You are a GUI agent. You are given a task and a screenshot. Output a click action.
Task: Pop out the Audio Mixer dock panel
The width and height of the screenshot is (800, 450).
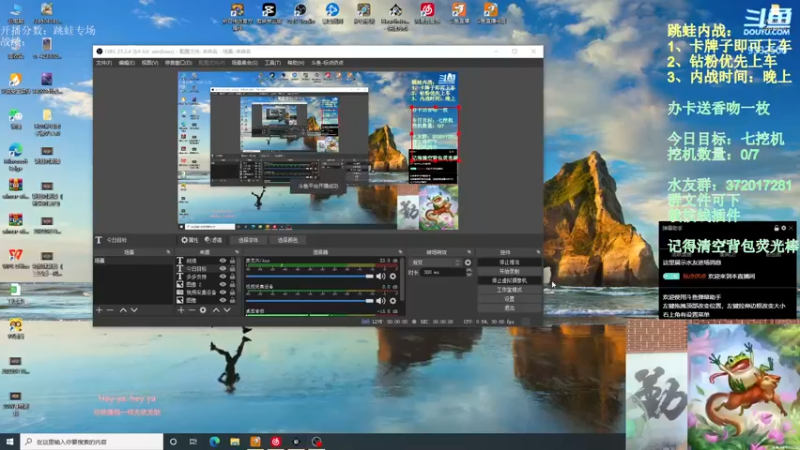(x=400, y=252)
